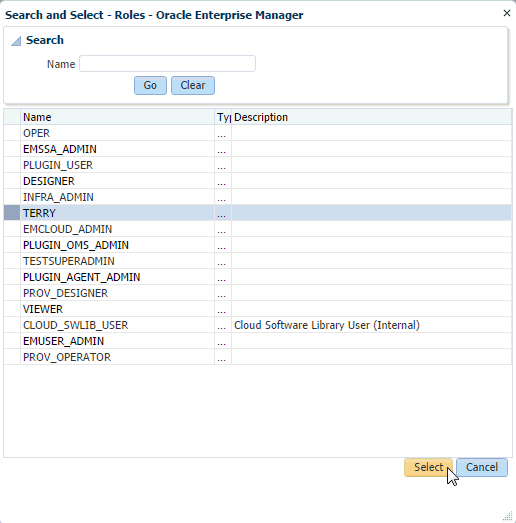Close the dialog with the X icon
Image resolution: width=516 pixels, height=523 pixels.
click(x=507, y=13)
